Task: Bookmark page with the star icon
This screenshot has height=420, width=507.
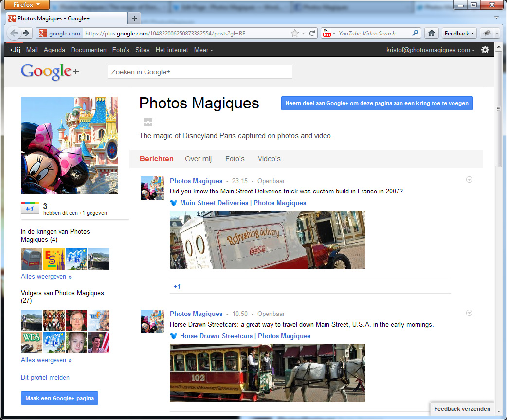Action: (x=295, y=34)
